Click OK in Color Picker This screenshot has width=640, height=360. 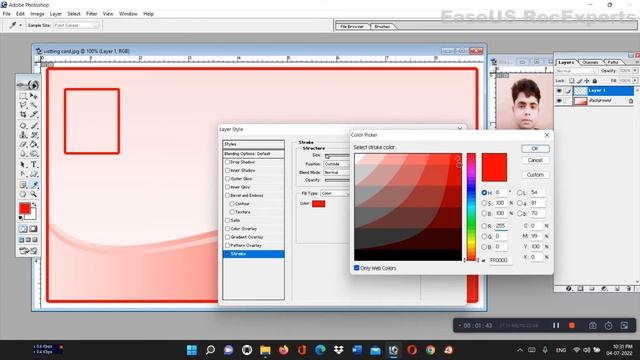pos(535,149)
